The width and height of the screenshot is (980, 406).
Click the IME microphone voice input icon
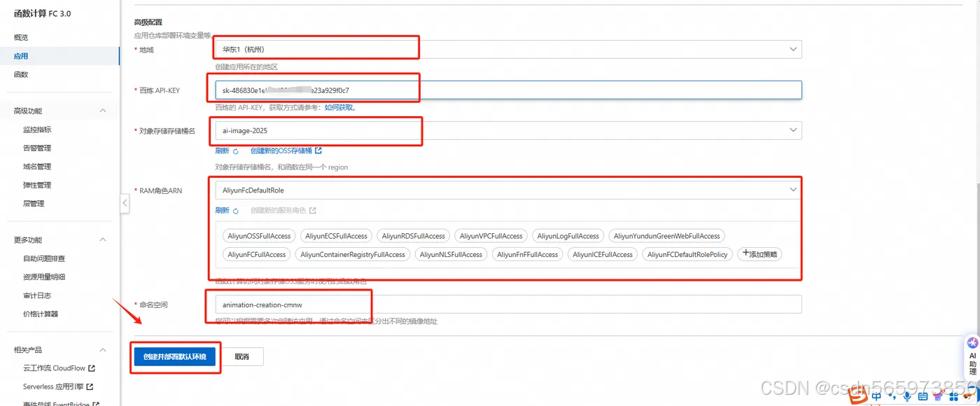click(x=907, y=397)
